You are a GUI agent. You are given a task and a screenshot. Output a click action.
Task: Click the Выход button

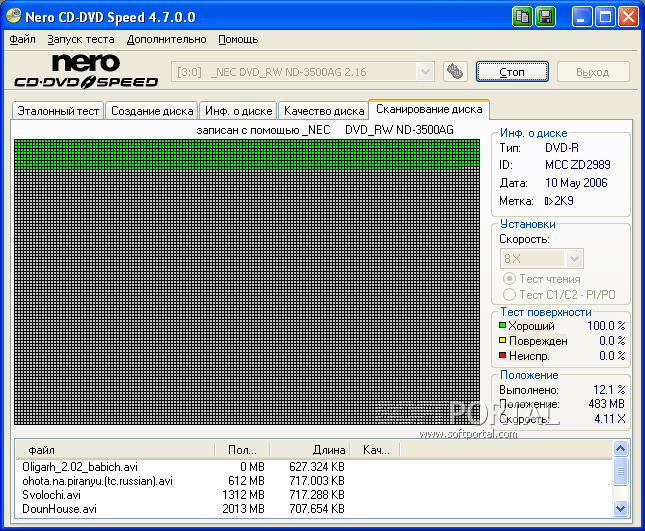pos(593,72)
